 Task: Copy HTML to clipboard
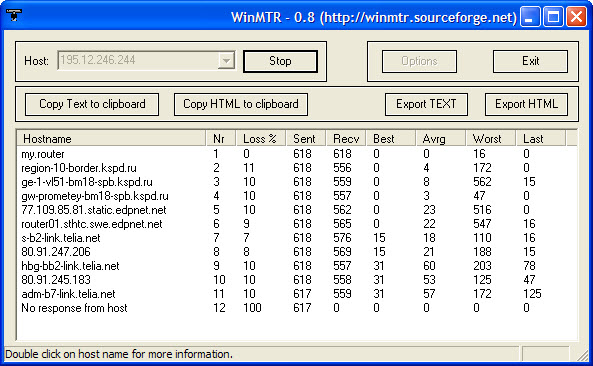241,104
